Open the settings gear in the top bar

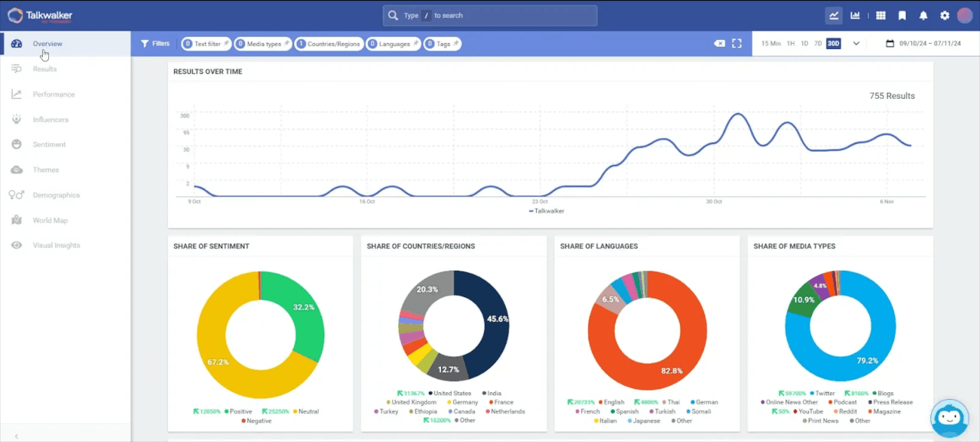[944, 15]
